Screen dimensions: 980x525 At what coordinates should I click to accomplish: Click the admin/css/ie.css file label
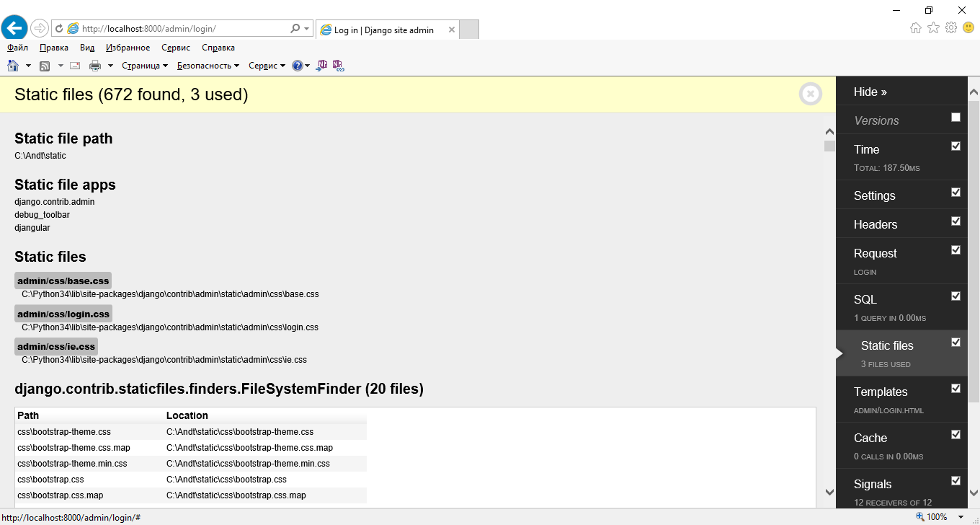point(56,347)
